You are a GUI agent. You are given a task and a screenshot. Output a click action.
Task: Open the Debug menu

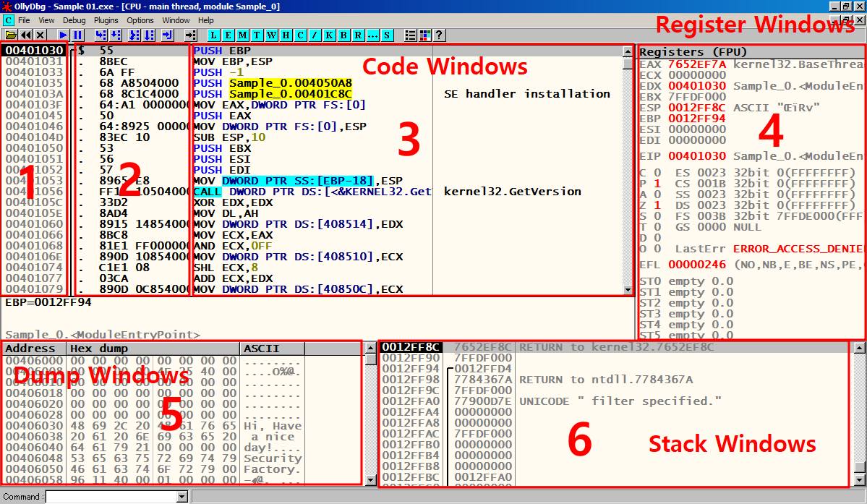(x=74, y=20)
